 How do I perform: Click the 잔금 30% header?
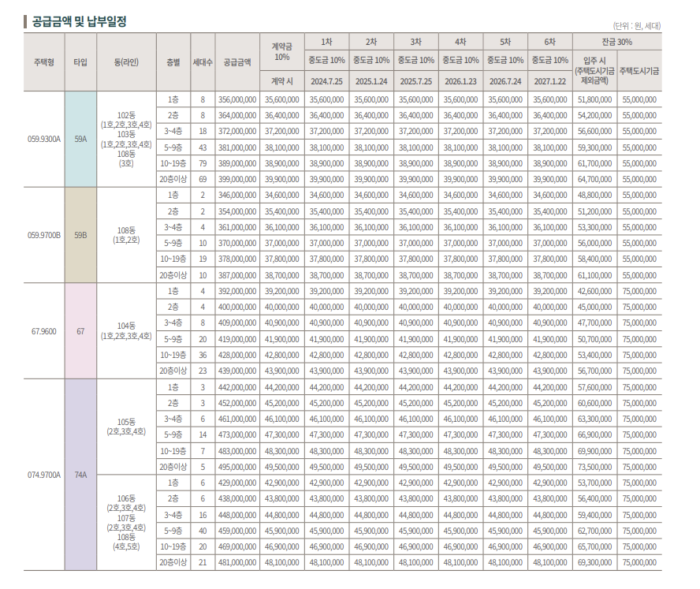617,42
